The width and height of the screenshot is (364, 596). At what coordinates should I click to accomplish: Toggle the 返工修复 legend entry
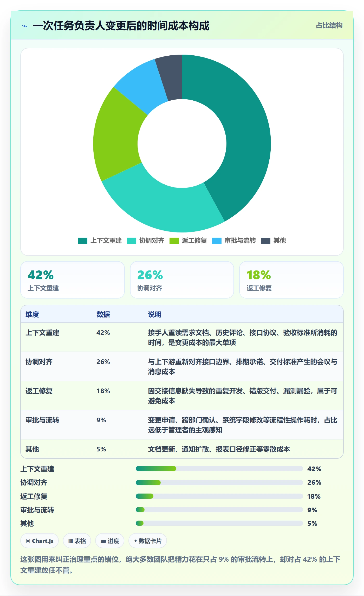coord(188,241)
